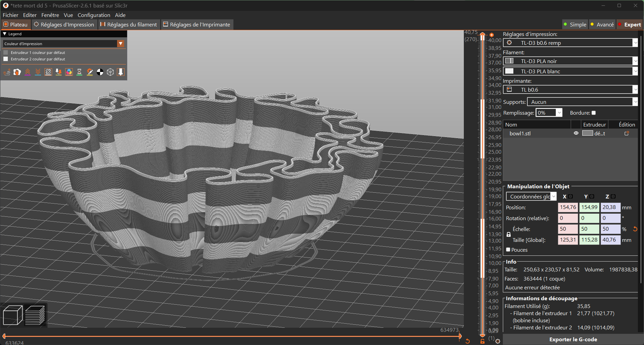Toggle the shells display cube icon

coord(110,72)
